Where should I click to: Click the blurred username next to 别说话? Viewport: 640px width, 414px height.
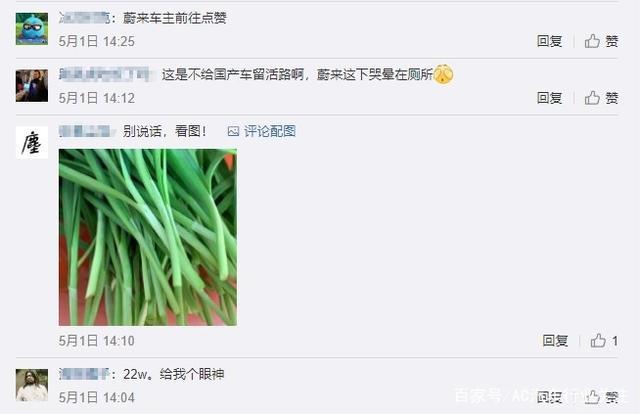[86, 131]
